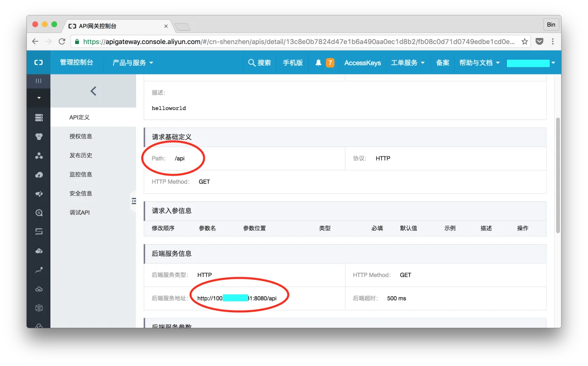Click the helloworld description text

click(169, 108)
